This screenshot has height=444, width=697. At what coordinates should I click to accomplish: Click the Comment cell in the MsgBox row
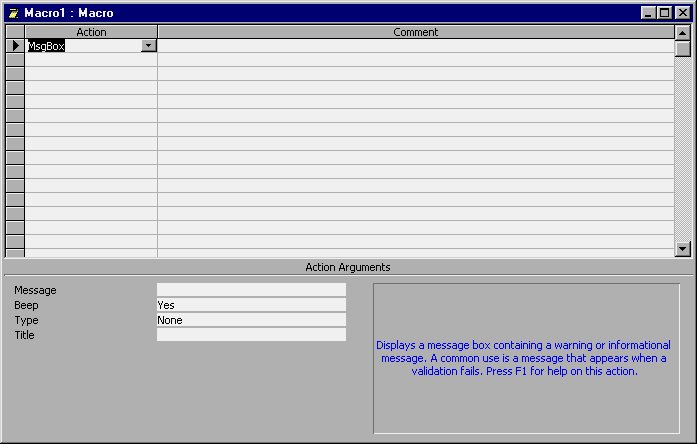tap(415, 46)
